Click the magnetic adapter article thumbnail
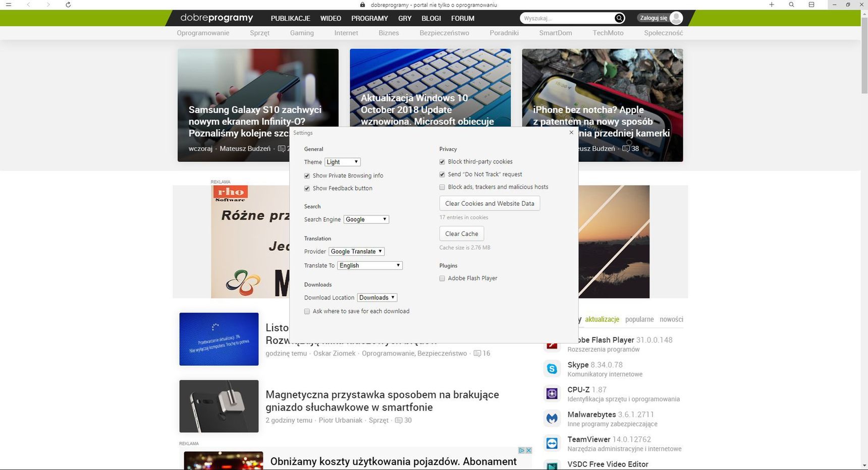Screen dimensions: 868x470 click(x=219, y=406)
